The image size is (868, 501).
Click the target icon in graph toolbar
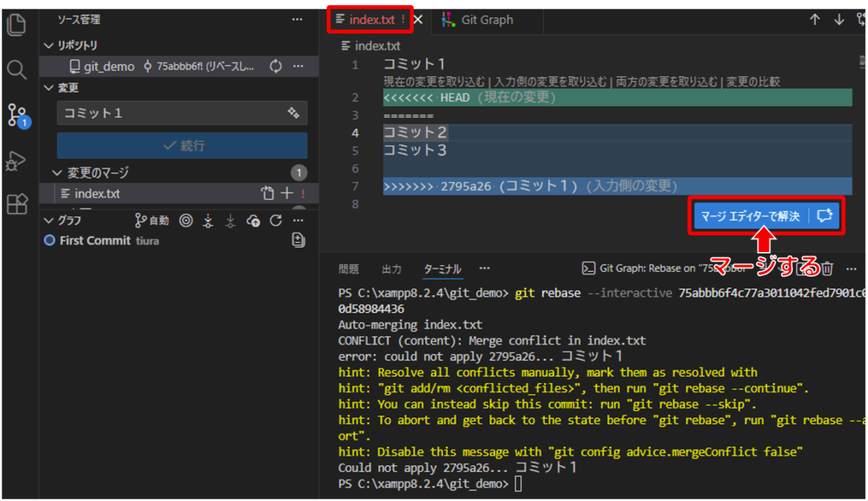coord(186,221)
